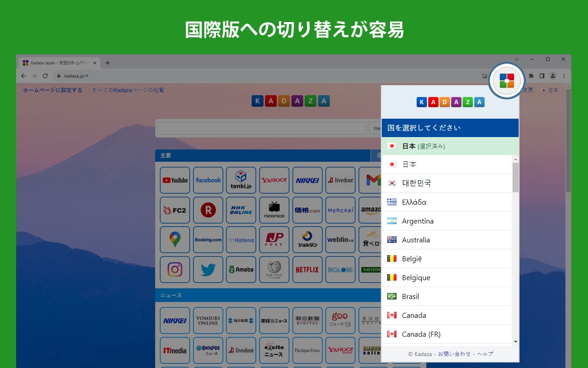Open the kakaku.com tile
Viewport: 588px width, 368px height.
pyautogui.click(x=307, y=210)
